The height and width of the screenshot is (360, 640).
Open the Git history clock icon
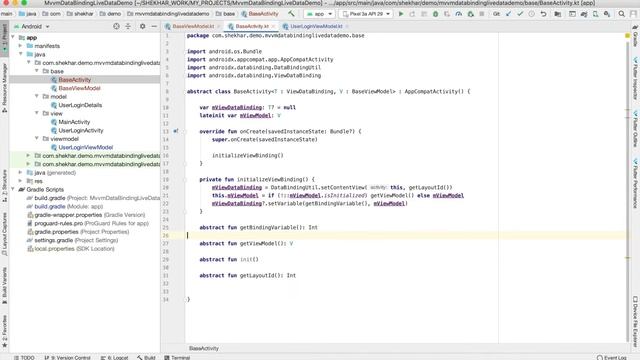(x=531, y=14)
